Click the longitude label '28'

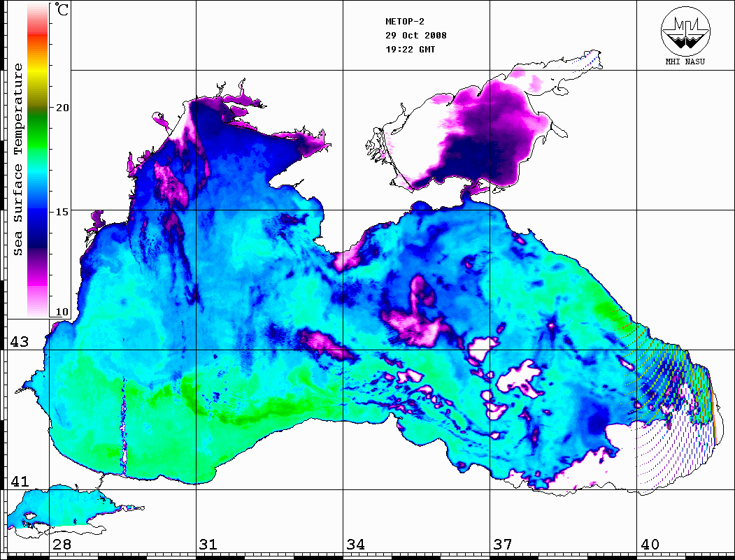click(x=62, y=544)
